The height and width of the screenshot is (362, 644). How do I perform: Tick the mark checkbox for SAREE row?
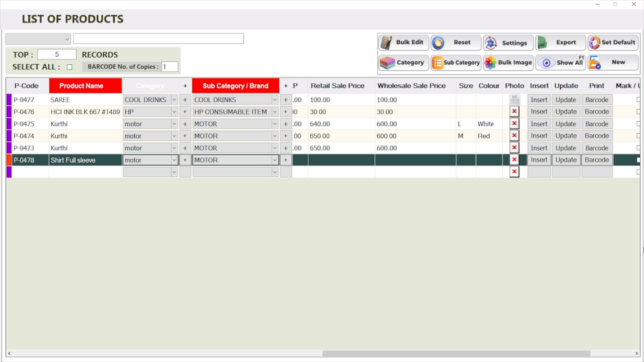point(638,100)
